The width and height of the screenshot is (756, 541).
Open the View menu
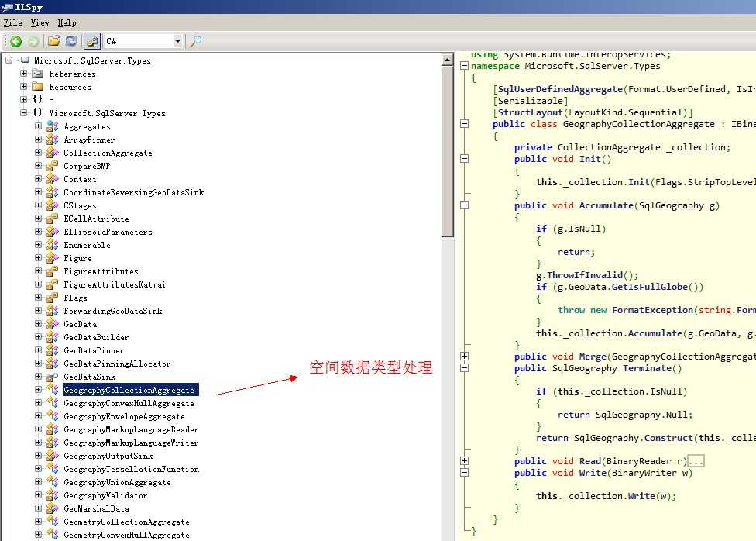[40, 22]
